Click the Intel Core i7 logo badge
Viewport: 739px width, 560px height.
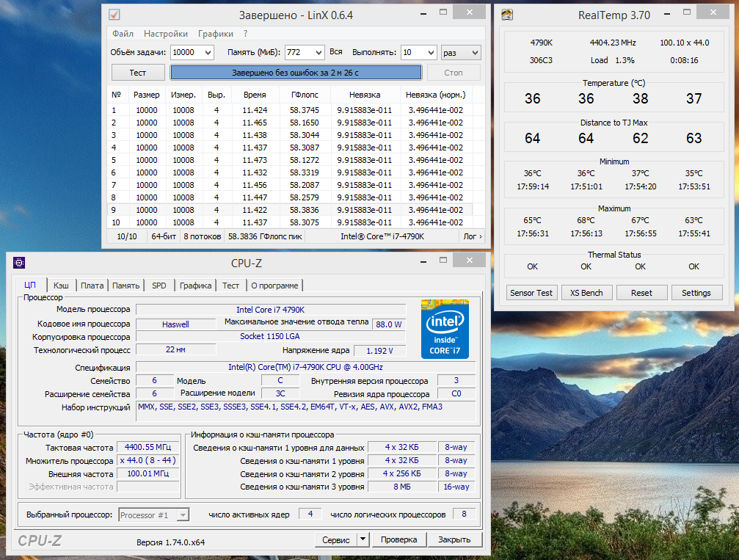445,328
